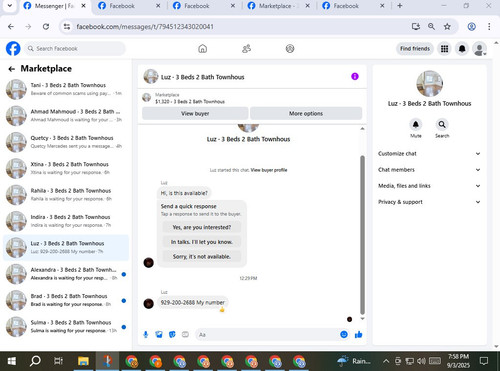Viewport: 500px width, 371px height.
Task: Open the View buyer profile link
Action: pyautogui.click(x=269, y=170)
